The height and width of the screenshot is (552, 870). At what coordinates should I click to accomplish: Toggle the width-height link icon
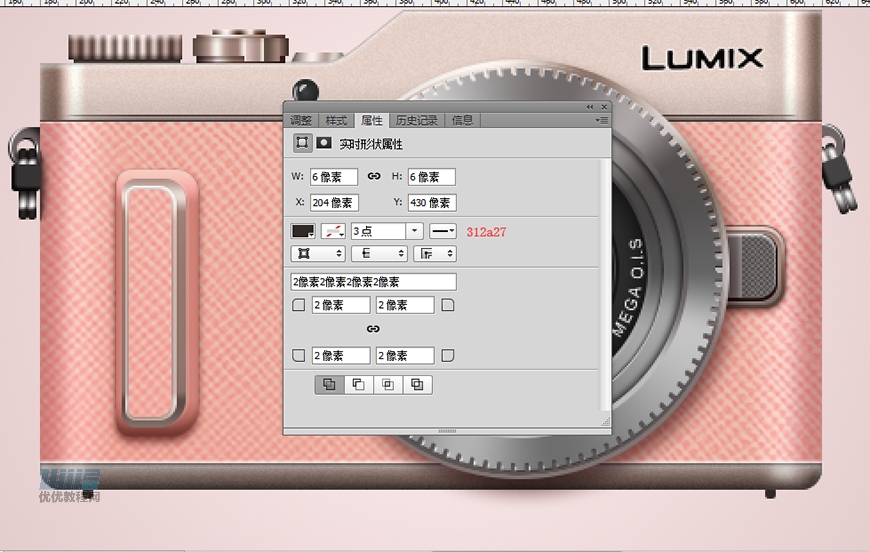pos(374,176)
